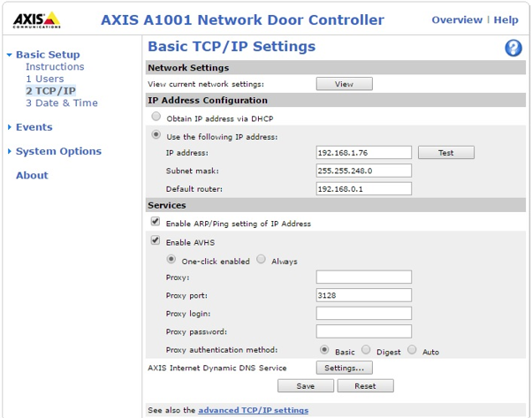Open the 2 TCP/IP menu item

[x=51, y=91]
